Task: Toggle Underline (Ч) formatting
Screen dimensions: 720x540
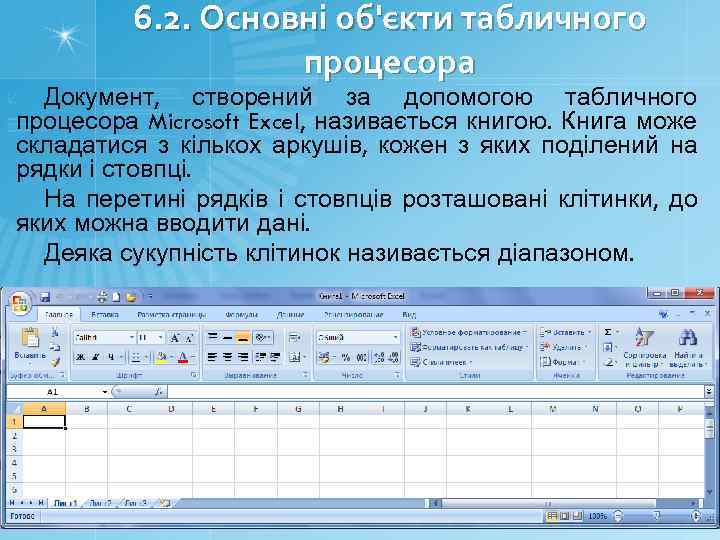Action: tap(111, 357)
